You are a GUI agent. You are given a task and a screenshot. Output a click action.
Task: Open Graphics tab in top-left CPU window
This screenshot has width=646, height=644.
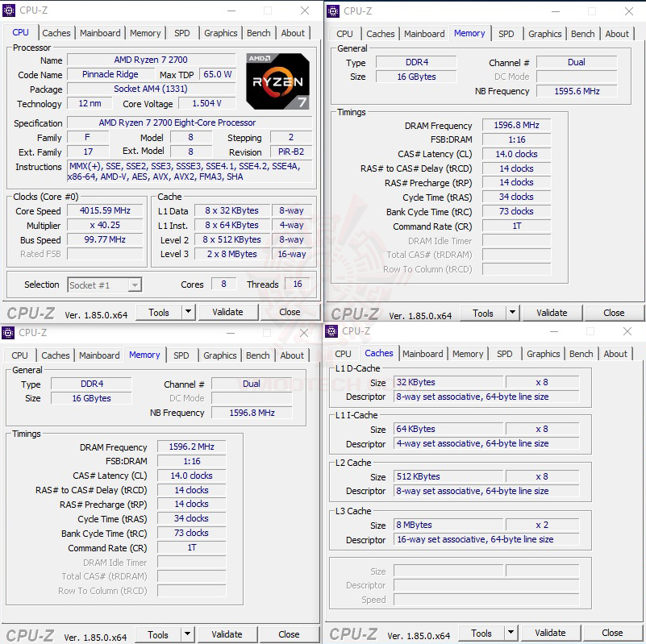click(221, 33)
